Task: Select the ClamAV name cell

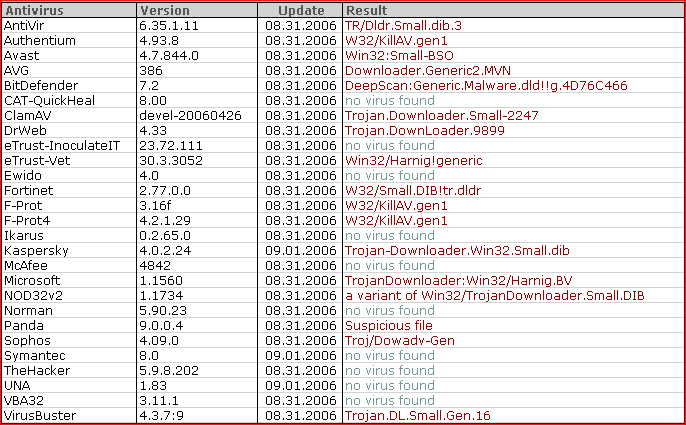Action: tap(28, 116)
